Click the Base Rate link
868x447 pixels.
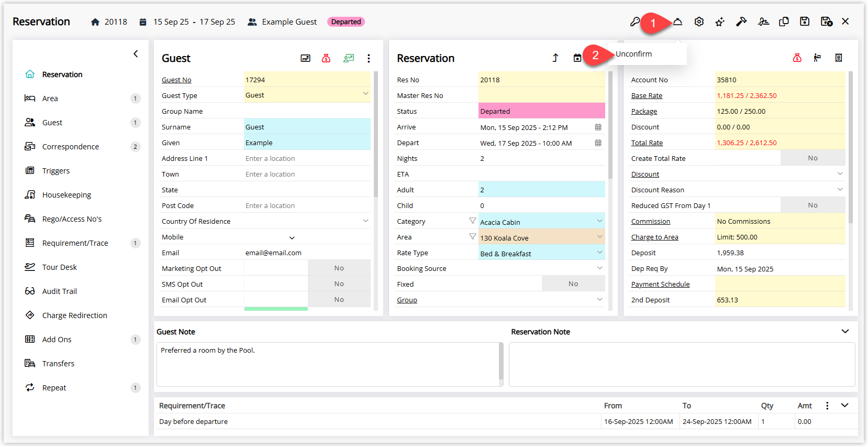tap(647, 95)
